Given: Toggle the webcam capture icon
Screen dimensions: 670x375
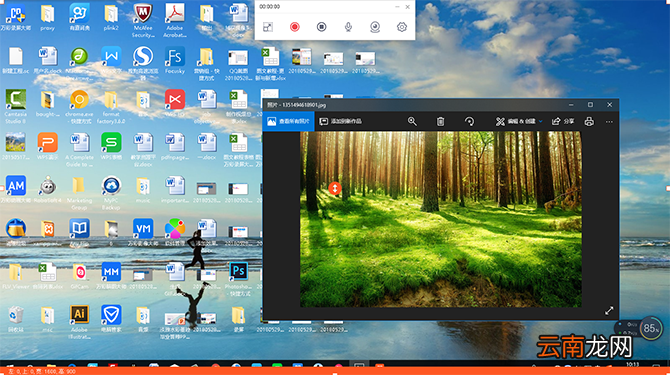Looking at the screenshot, I should tap(375, 27).
